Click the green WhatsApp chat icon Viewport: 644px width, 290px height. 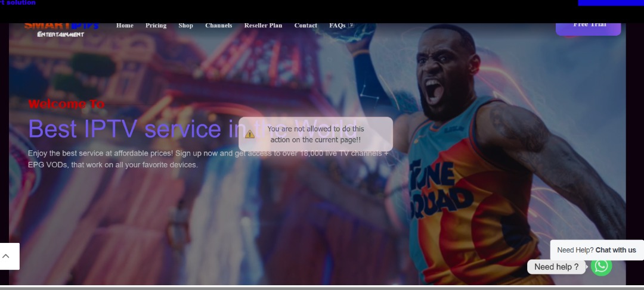coord(601,266)
